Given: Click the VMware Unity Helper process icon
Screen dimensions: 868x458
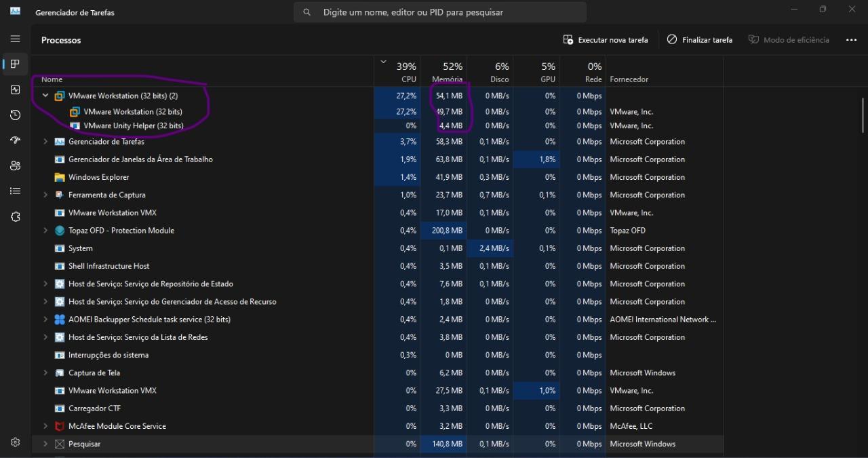Looking at the screenshot, I should [x=75, y=126].
